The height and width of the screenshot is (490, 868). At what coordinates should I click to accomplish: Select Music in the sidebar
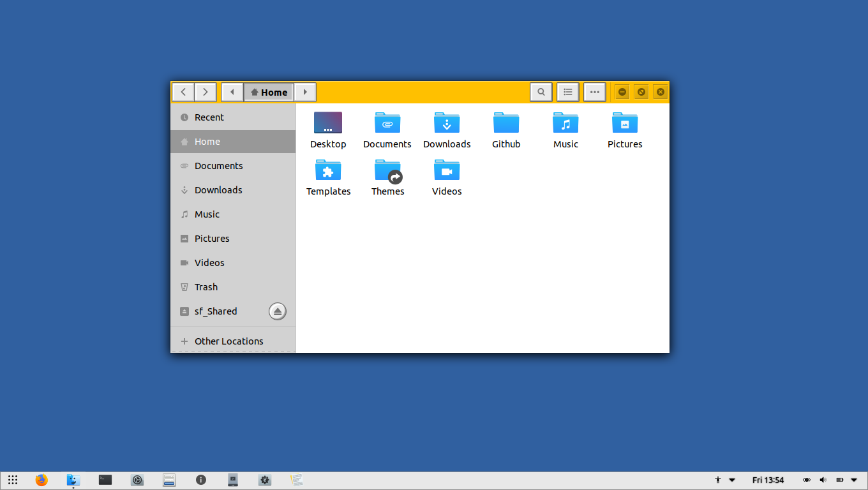click(233, 214)
